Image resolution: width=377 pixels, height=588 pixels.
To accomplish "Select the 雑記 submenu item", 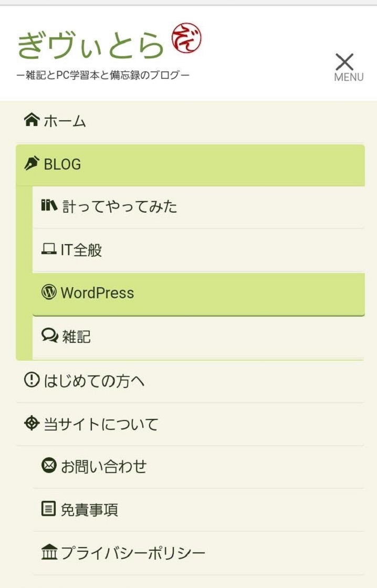I will [79, 337].
